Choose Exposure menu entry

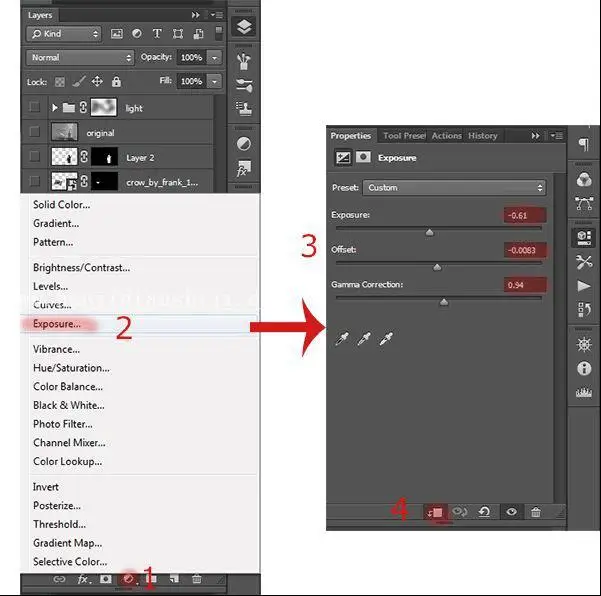(x=57, y=324)
